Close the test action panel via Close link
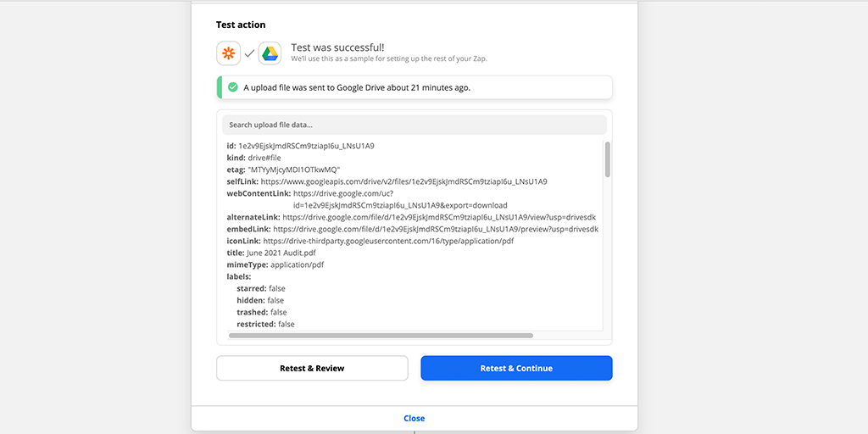The height and width of the screenshot is (434, 868). [x=414, y=418]
